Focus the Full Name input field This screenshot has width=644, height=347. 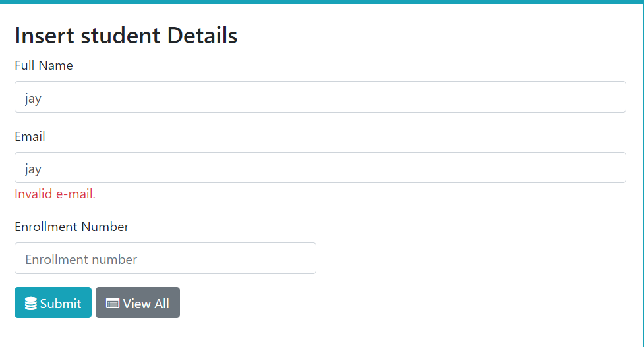(320, 97)
